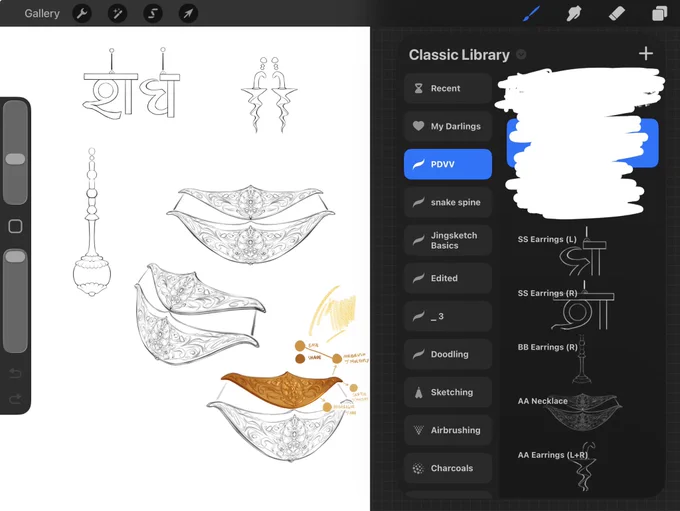Open the snake spine brush set
The image size is (680, 511).
pyautogui.click(x=448, y=202)
